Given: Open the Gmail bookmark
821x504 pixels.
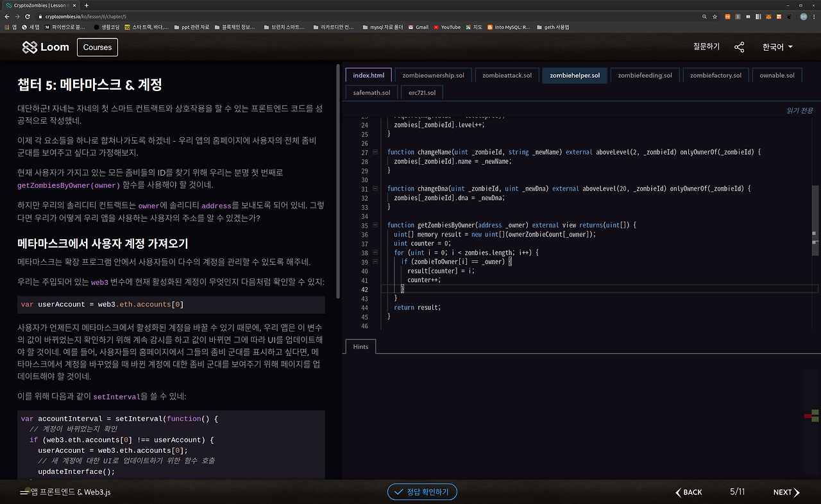Looking at the screenshot, I should pyautogui.click(x=418, y=27).
